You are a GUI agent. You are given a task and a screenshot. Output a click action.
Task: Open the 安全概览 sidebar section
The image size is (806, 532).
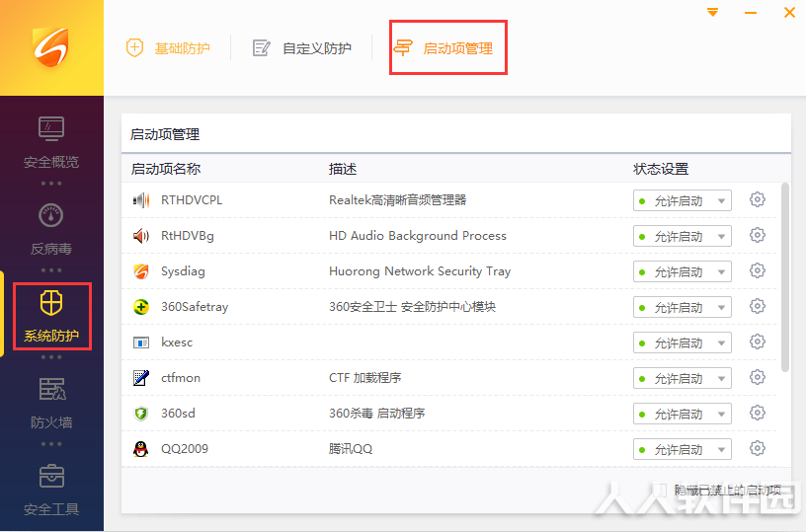pos(51,143)
